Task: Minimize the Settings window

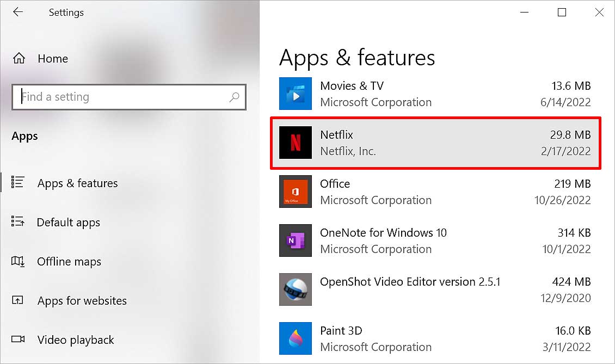Action: pyautogui.click(x=525, y=12)
